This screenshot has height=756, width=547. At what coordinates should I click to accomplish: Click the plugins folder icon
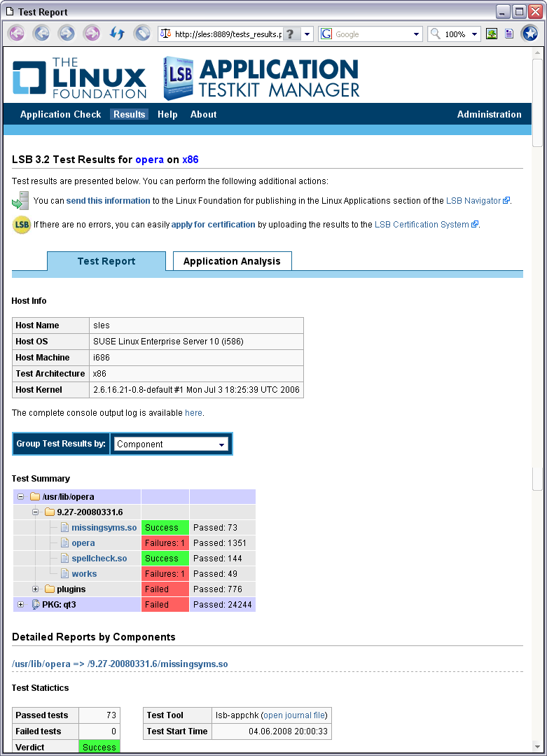click(x=49, y=589)
